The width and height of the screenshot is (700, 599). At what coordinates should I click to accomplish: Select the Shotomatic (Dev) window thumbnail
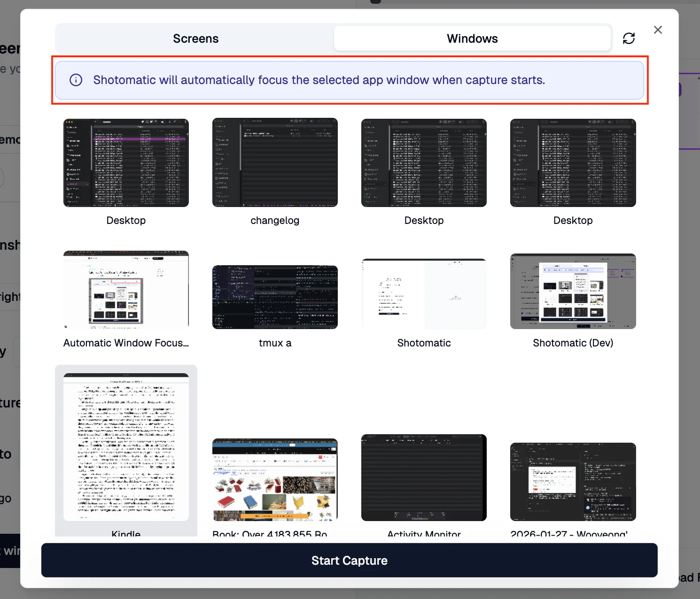click(573, 291)
